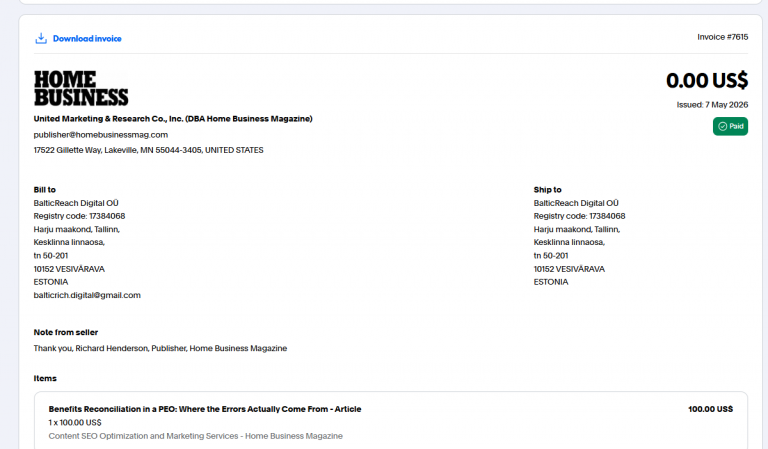
Task: Click the 17522 Gillette Way address line
Action: click(148, 150)
